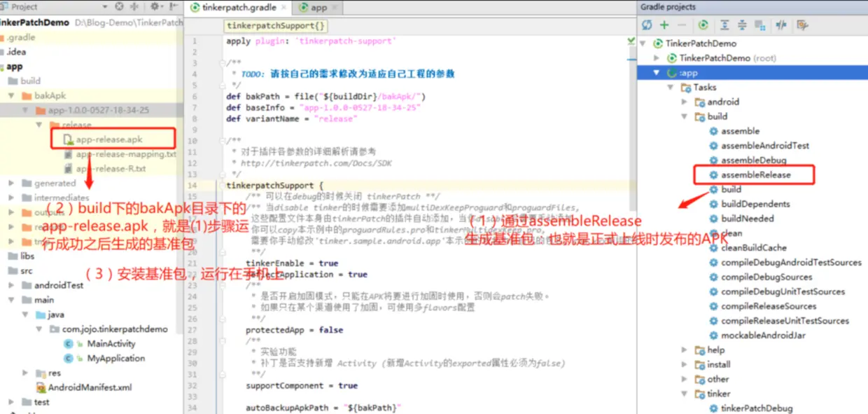
Task: Select app-release-R.txt file
Action: point(104,169)
